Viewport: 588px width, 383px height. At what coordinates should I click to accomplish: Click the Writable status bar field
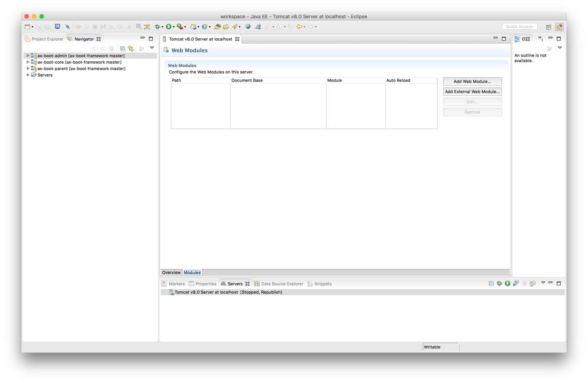click(x=440, y=347)
